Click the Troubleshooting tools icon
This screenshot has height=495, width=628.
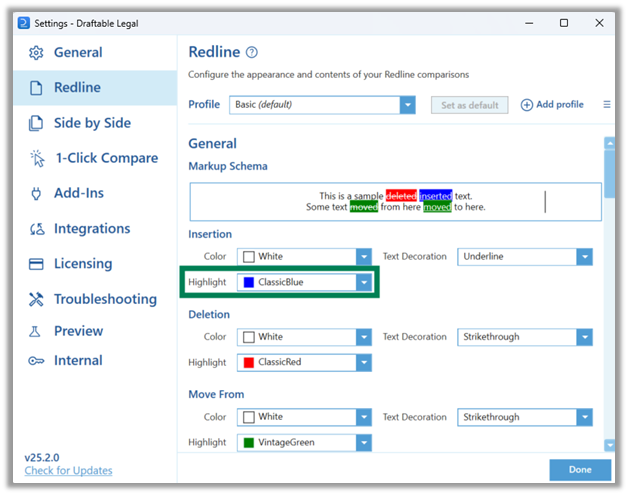click(x=36, y=299)
